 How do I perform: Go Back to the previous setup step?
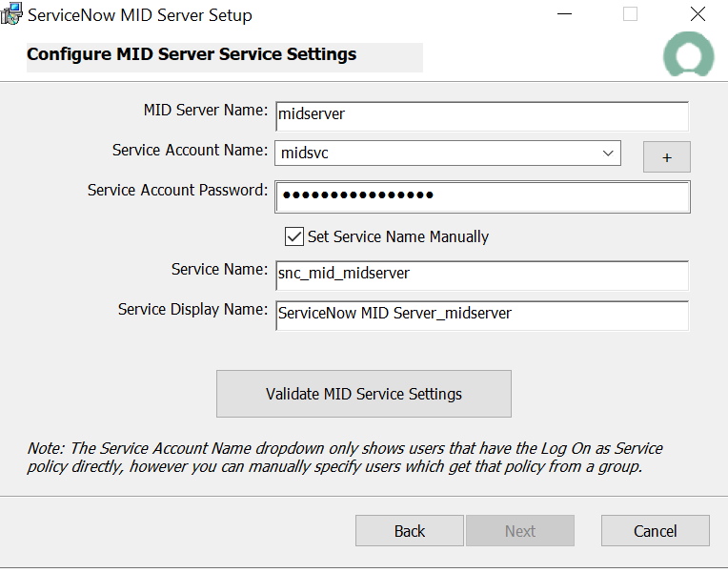tap(410, 531)
